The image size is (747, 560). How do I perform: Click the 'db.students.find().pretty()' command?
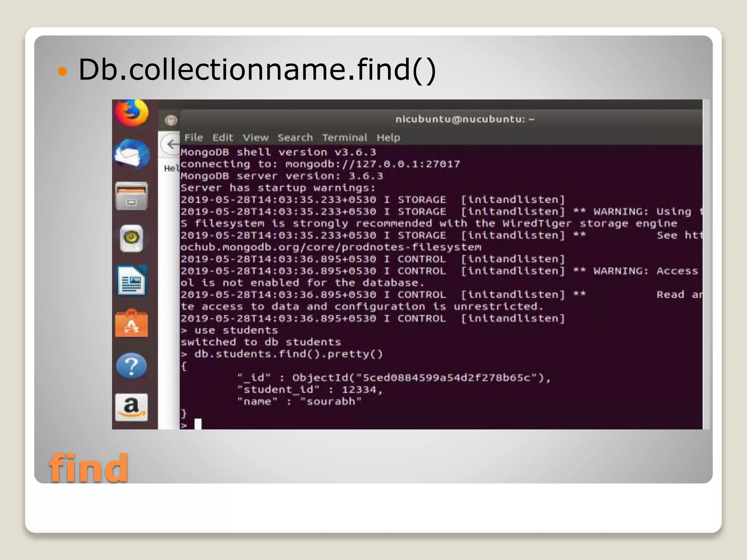pyautogui.click(x=289, y=354)
